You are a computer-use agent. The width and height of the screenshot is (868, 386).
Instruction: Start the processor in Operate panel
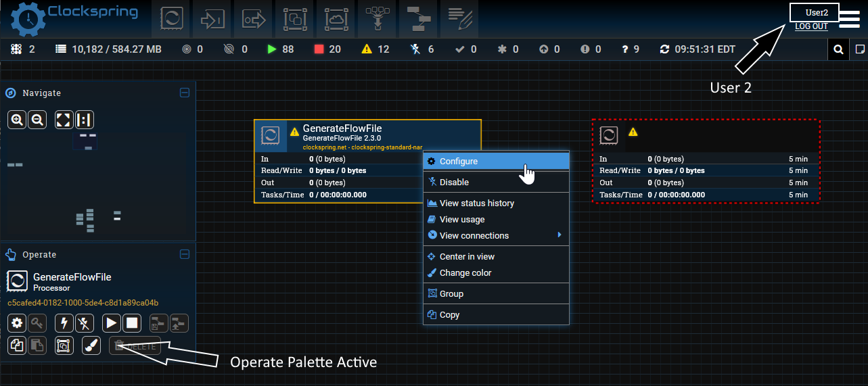pyautogui.click(x=112, y=323)
